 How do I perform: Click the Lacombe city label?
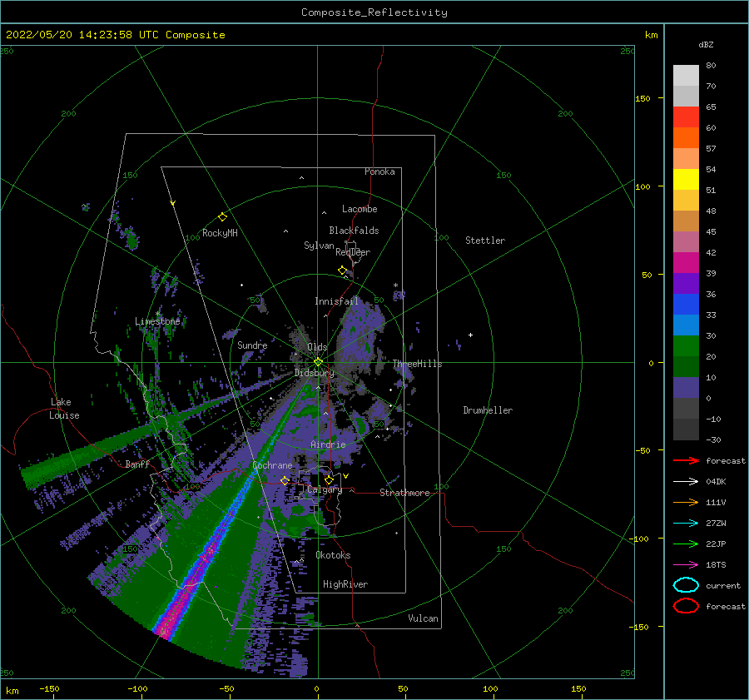[360, 209]
